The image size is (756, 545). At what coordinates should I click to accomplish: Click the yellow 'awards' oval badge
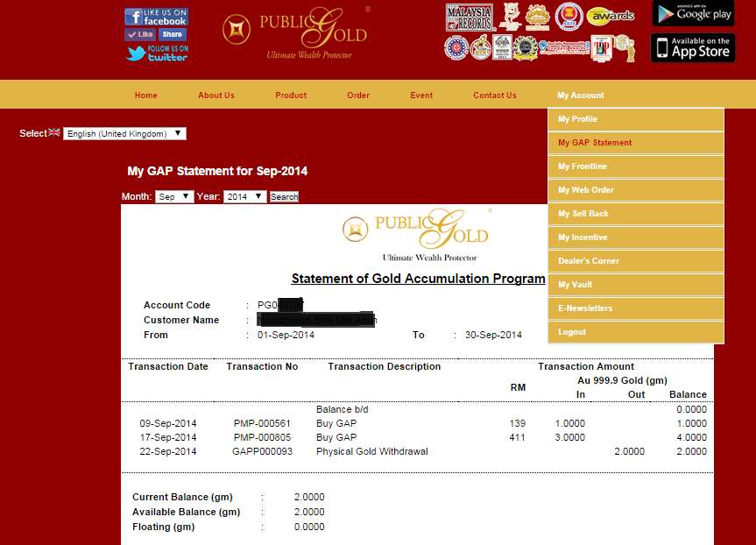[611, 16]
